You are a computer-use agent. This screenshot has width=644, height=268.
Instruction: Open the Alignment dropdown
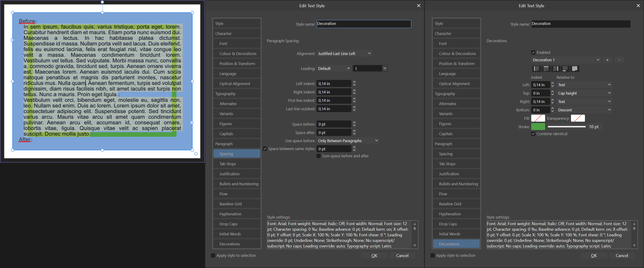(x=344, y=54)
